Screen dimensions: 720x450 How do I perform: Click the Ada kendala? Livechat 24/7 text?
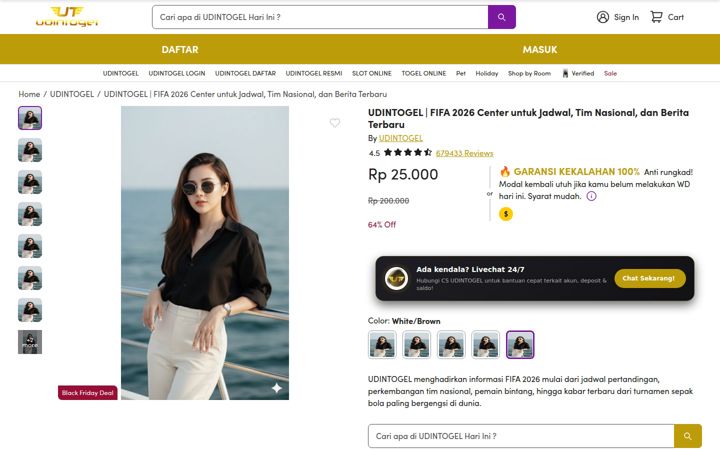[470, 270]
